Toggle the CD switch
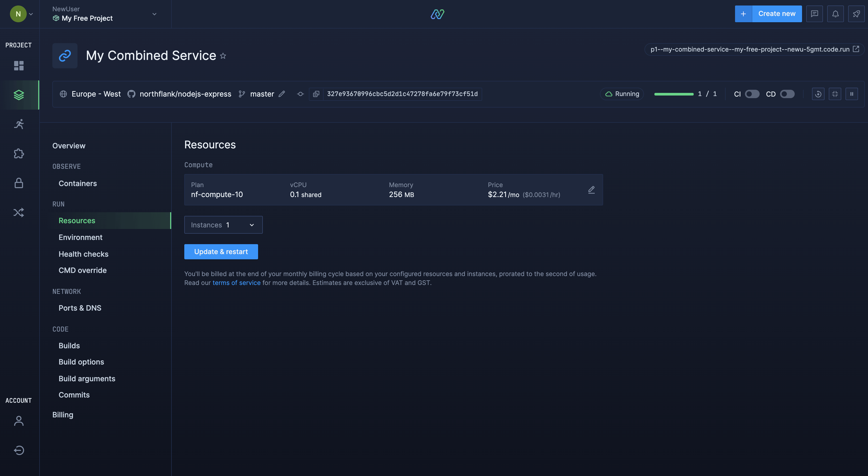The image size is (868, 476). click(x=787, y=94)
